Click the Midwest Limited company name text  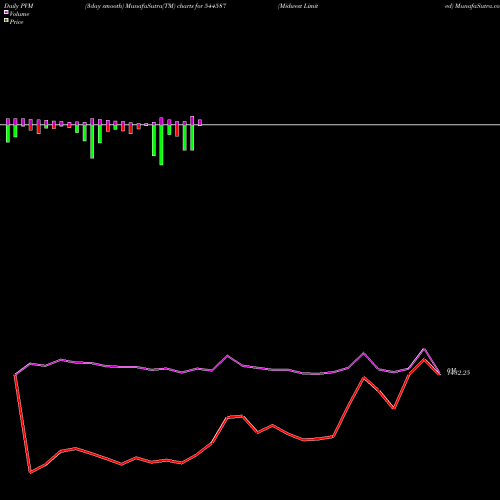[298, 6]
